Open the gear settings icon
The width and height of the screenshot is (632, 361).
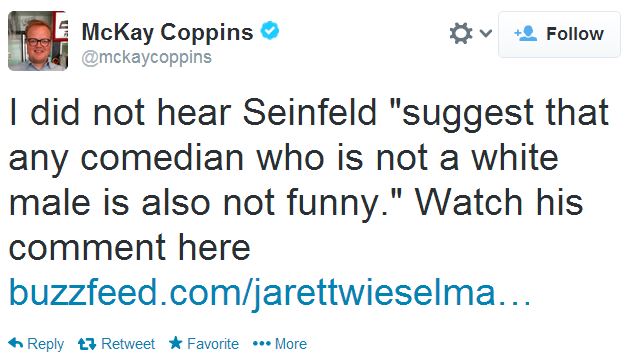coord(461,33)
